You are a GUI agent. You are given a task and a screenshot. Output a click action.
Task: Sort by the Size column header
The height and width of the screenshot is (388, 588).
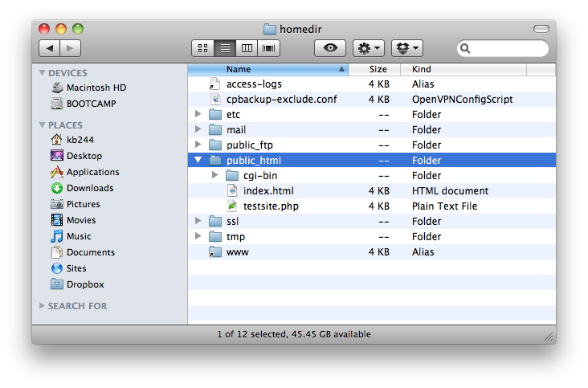(x=374, y=69)
